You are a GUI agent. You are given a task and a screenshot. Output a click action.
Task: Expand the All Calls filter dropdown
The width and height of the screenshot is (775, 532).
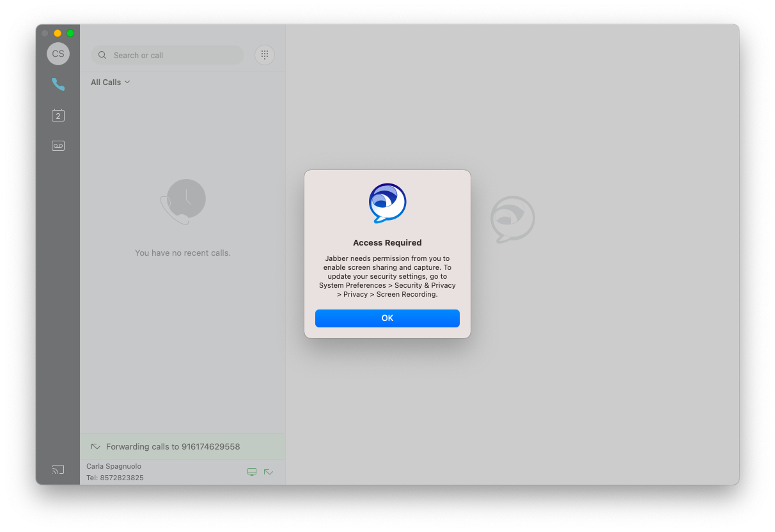pos(110,82)
